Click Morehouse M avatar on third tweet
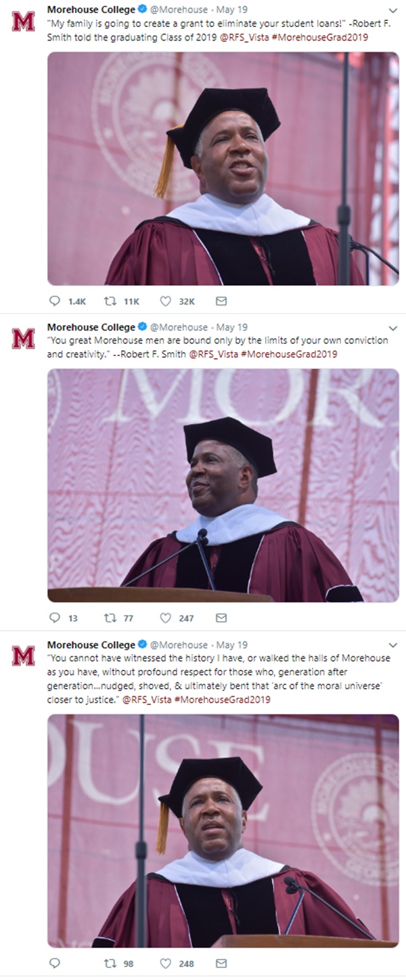The image size is (406, 980). pos(23,655)
